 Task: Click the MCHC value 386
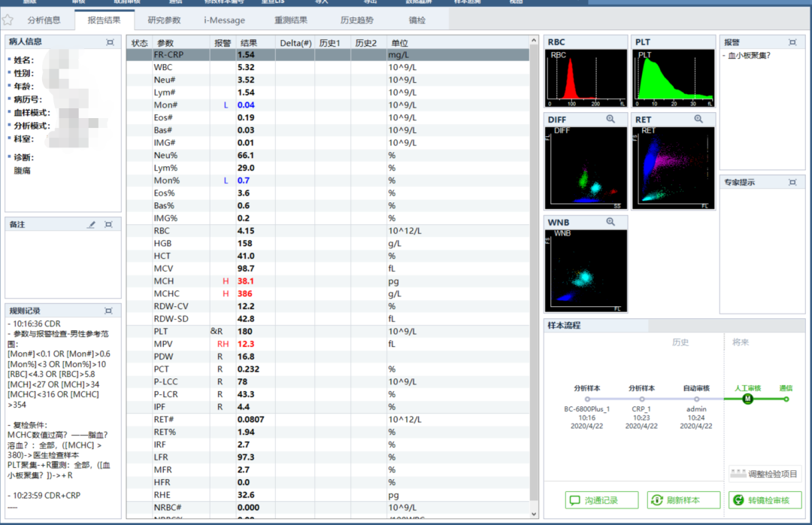pyautogui.click(x=245, y=294)
